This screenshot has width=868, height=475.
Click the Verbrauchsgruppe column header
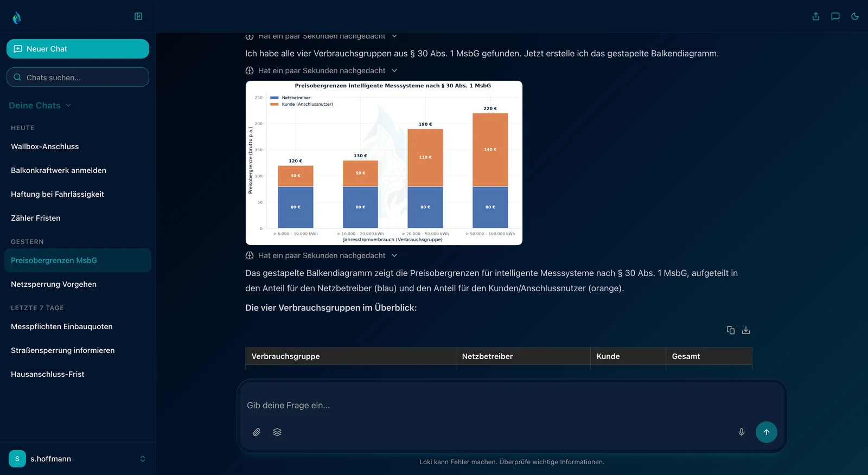[350, 356]
